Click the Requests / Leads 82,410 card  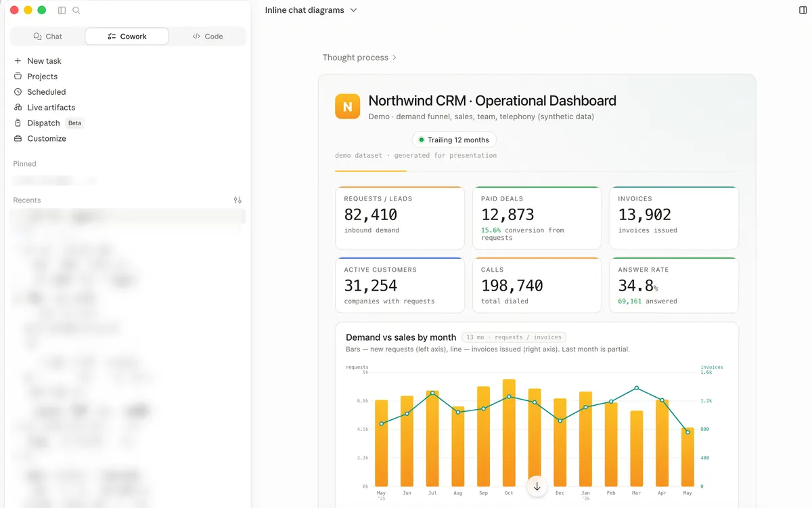(400, 218)
